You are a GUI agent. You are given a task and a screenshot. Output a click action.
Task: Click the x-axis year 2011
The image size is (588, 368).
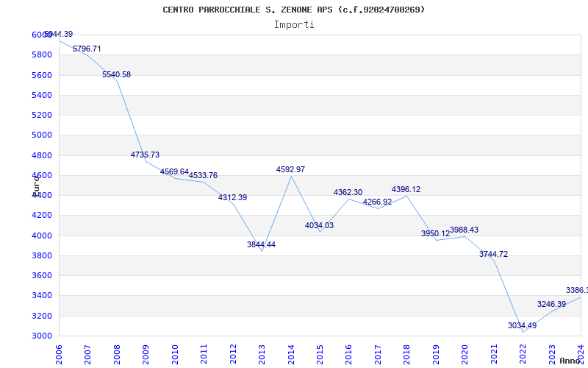204,355
